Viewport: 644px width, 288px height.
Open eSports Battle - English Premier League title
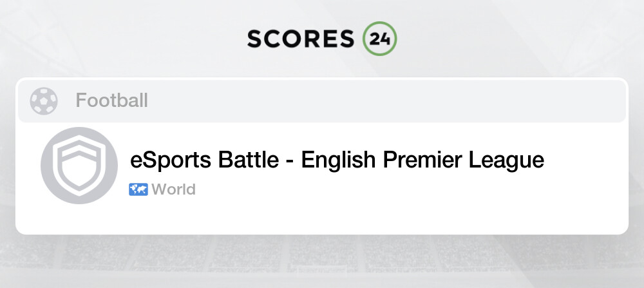(337, 159)
